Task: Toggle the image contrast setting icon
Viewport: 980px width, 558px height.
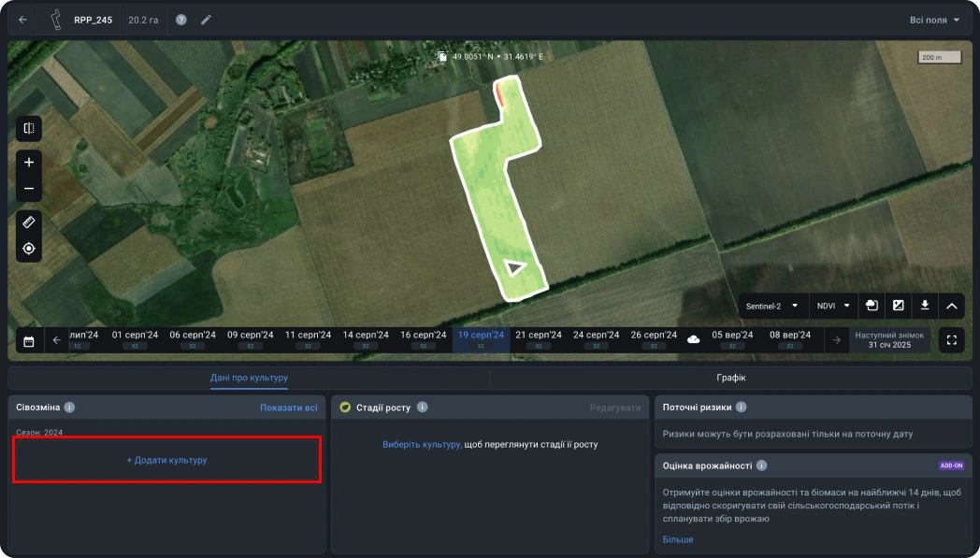Action: pyautogui.click(x=899, y=306)
